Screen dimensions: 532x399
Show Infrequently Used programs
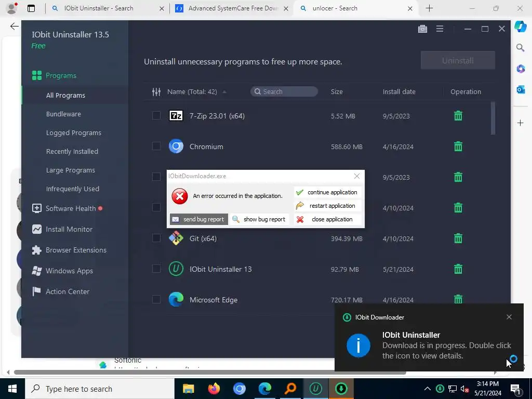click(73, 189)
